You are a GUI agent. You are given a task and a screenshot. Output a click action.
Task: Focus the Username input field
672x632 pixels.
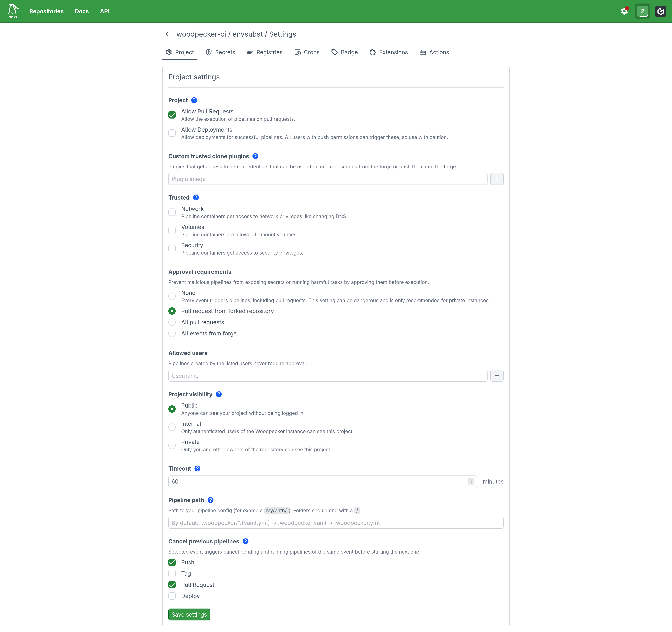pos(328,376)
